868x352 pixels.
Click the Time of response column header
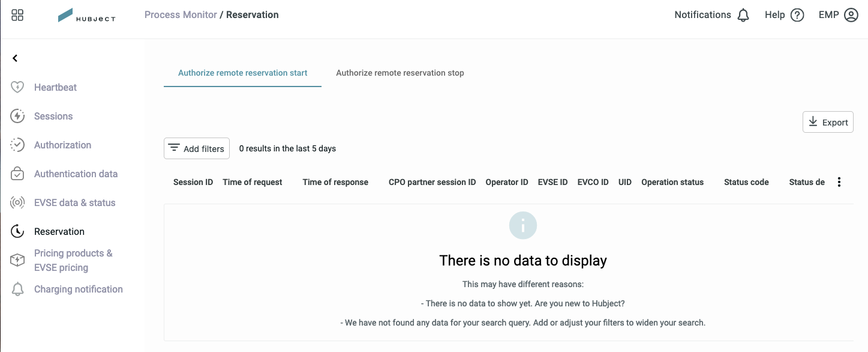pos(335,182)
